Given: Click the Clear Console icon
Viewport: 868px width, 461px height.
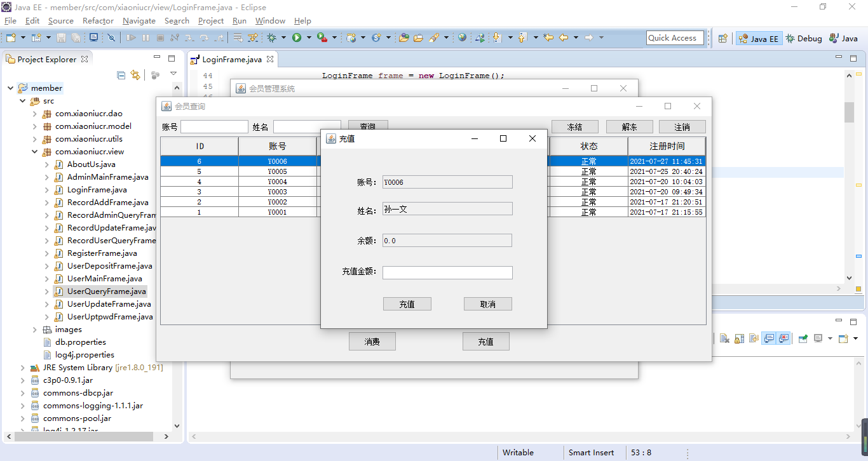Looking at the screenshot, I should (x=724, y=338).
